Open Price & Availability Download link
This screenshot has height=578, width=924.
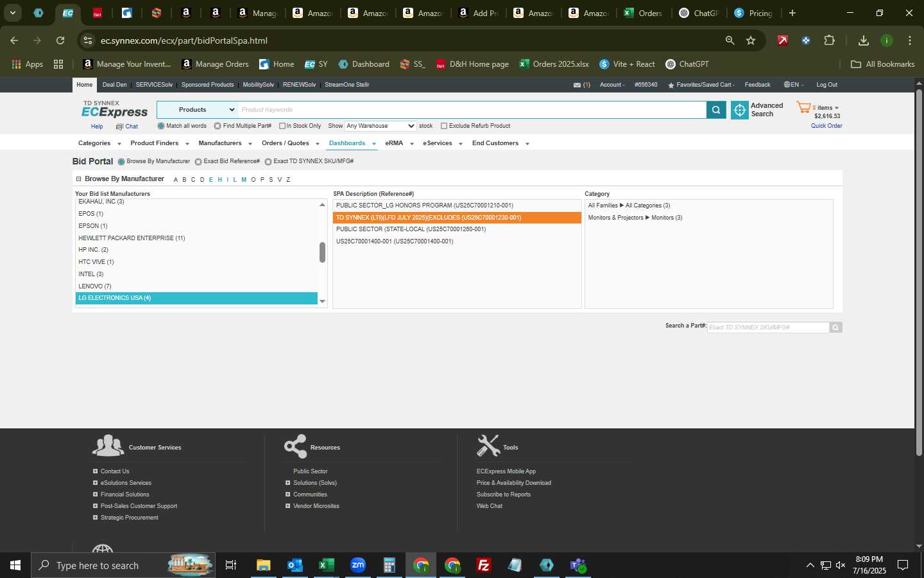[513, 483]
